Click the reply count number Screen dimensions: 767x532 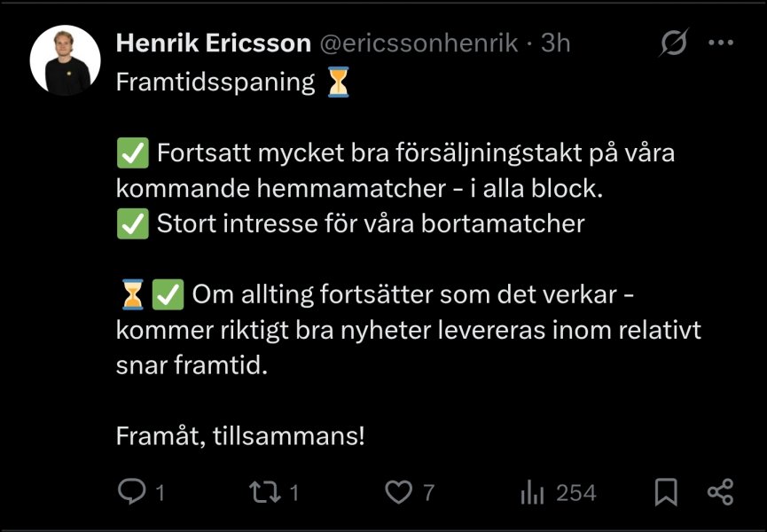point(160,493)
